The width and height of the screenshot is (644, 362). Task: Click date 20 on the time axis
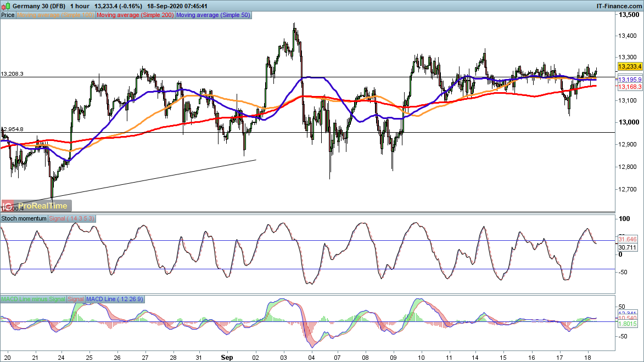[7, 358]
